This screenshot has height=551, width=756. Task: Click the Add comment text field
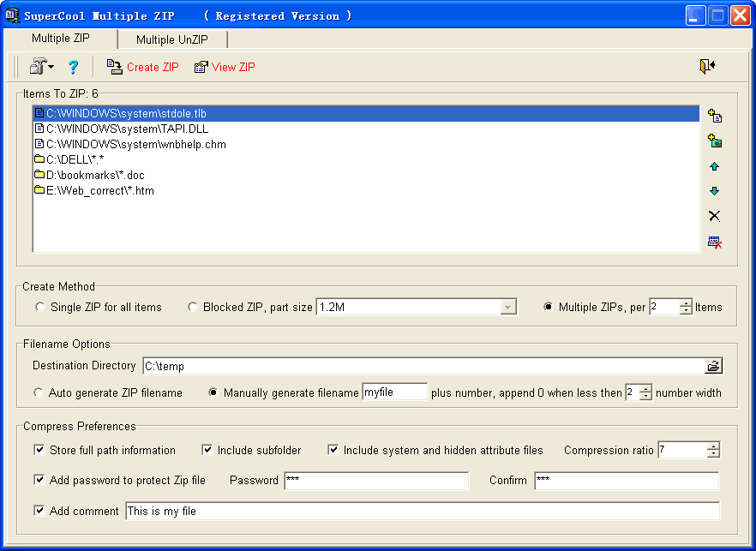point(422,511)
